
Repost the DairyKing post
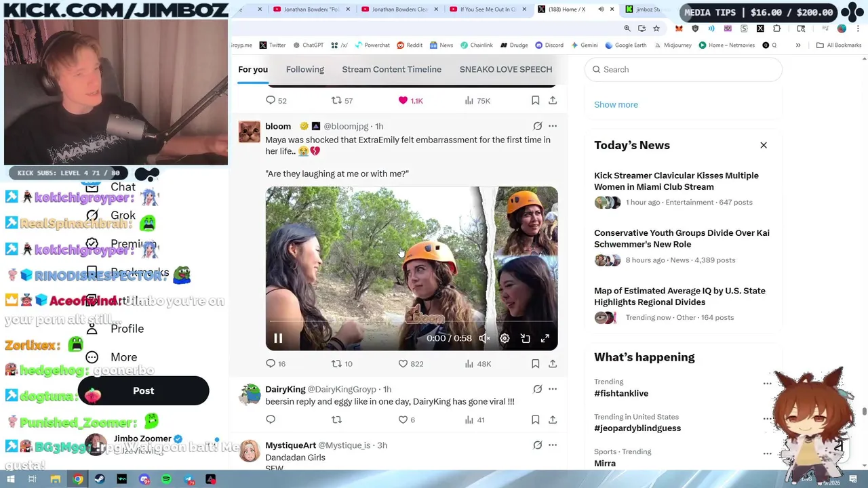coord(336,420)
